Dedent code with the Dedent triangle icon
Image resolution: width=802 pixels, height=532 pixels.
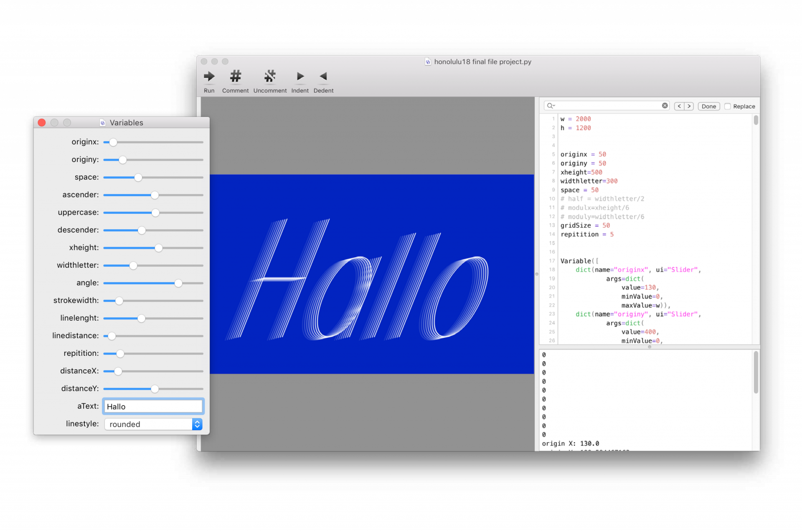323,77
